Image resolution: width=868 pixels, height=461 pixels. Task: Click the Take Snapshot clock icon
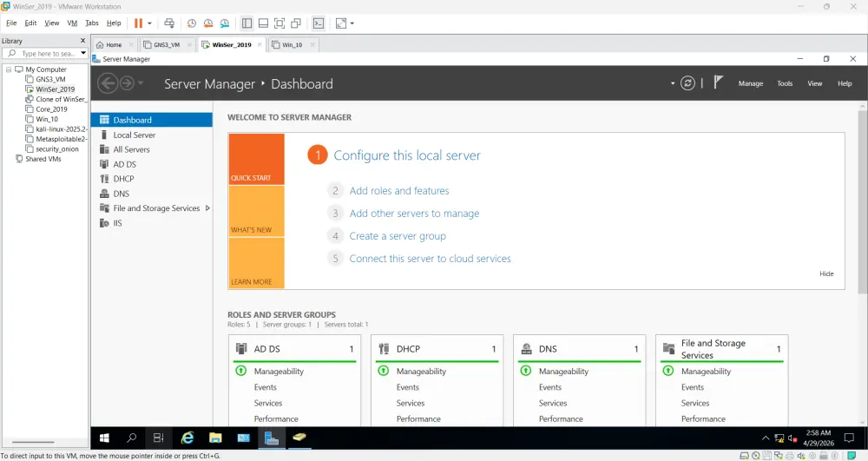click(192, 23)
